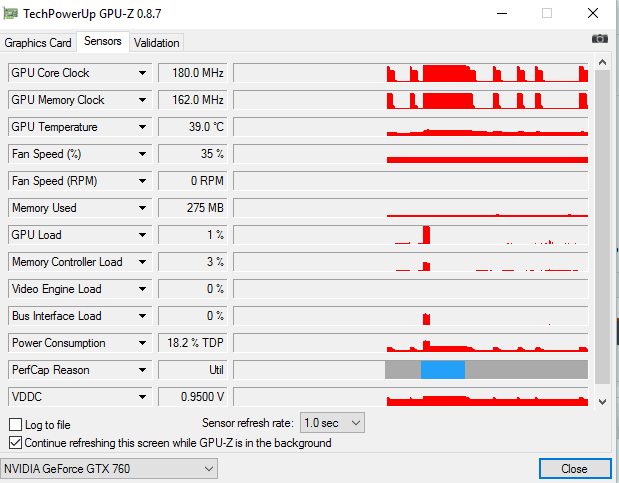Click the GPU Core Clock history graph
The height and width of the screenshot is (483, 619).
(x=411, y=73)
